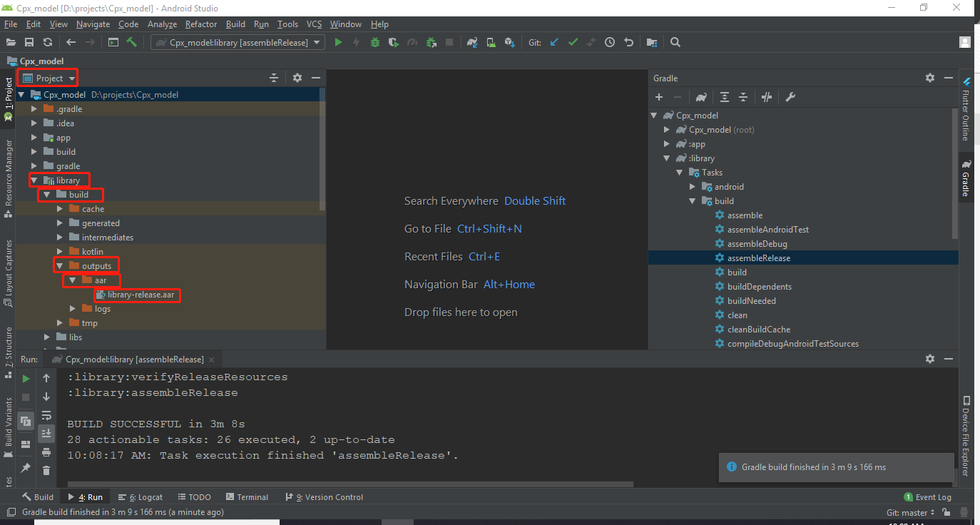The width and height of the screenshot is (980, 525).
Task: Click the Open folder toolbar icon
Action: click(x=11, y=42)
